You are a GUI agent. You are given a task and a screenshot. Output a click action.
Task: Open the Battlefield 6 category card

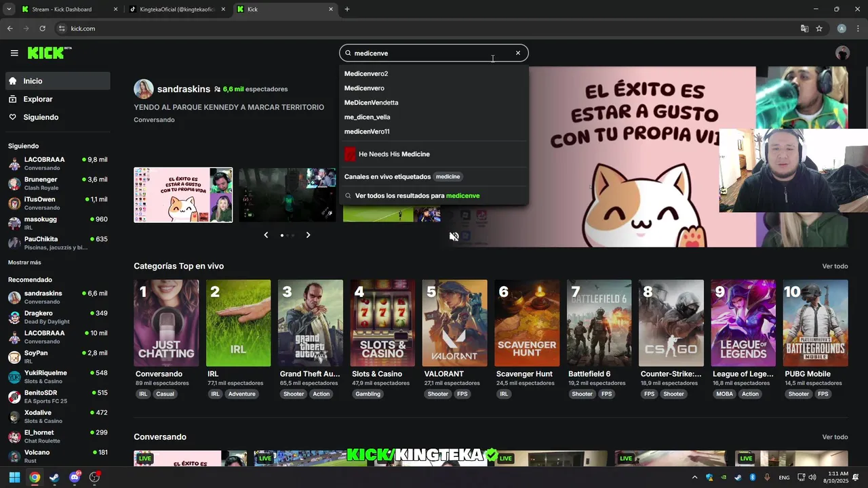[599, 323]
